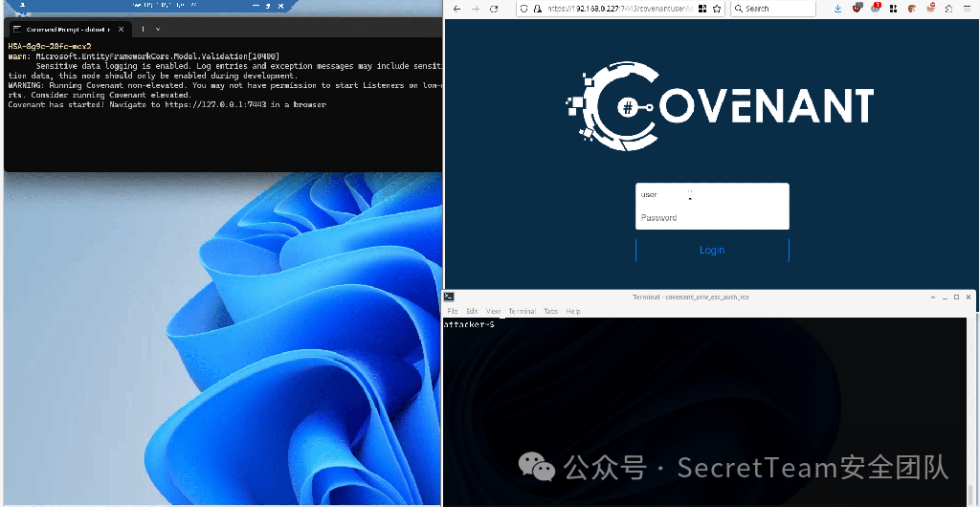This screenshot has width=980, height=507.
Task: Click the Covenant Password field
Action: coord(712,218)
